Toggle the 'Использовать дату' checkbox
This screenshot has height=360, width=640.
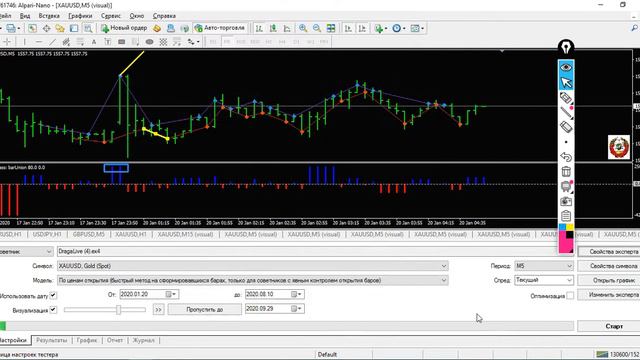(53, 295)
